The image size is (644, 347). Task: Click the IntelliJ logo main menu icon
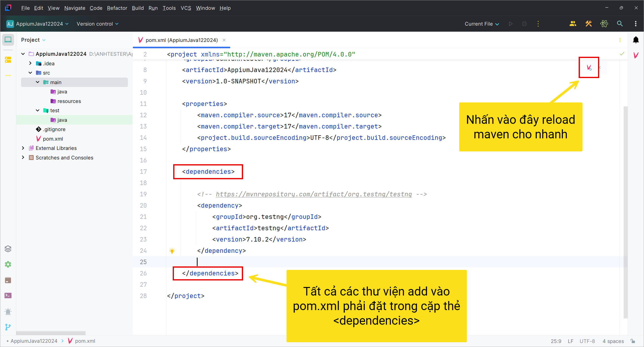click(8, 8)
